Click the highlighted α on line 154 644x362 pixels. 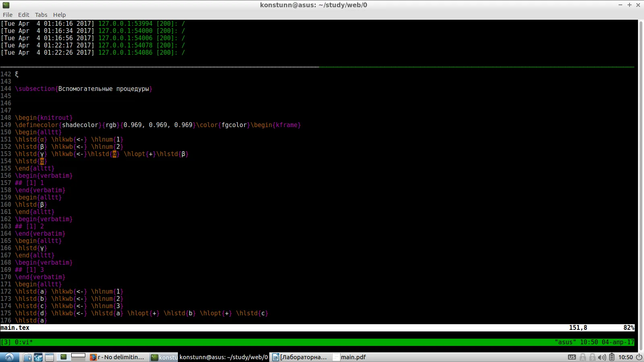42,161
